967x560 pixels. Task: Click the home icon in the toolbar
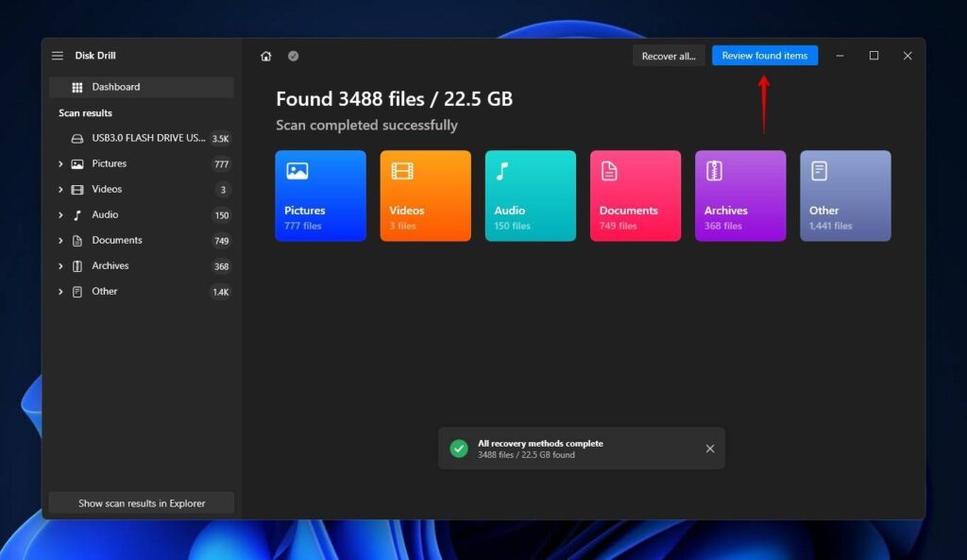265,56
